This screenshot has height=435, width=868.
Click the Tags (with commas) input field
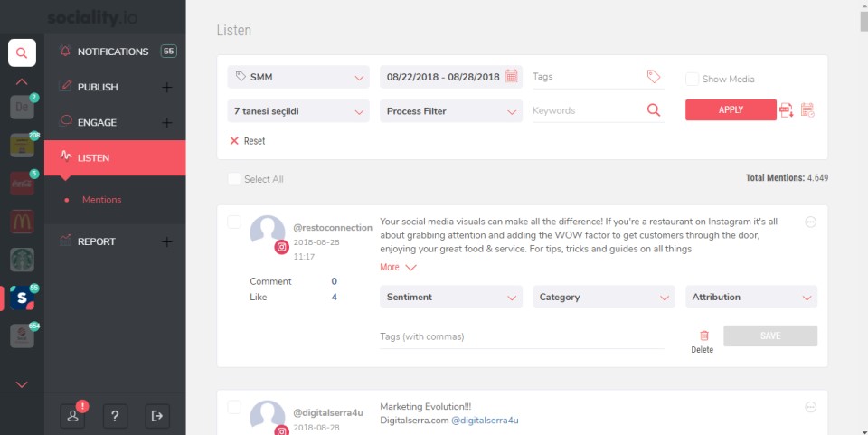point(522,336)
